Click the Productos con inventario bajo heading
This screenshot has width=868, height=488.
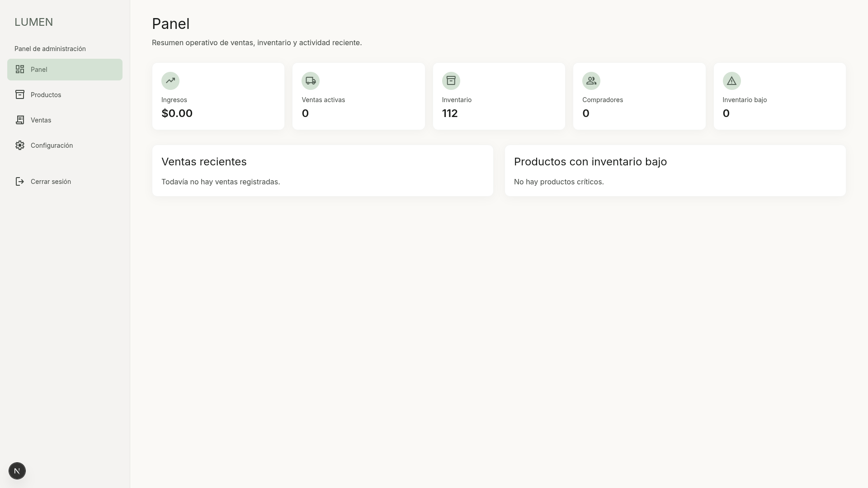pyautogui.click(x=590, y=162)
